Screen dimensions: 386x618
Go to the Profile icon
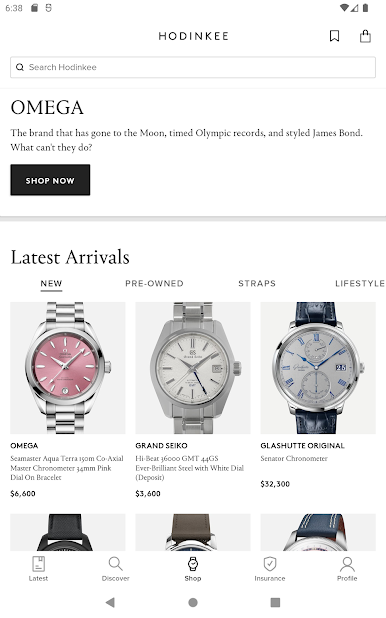pos(347,564)
